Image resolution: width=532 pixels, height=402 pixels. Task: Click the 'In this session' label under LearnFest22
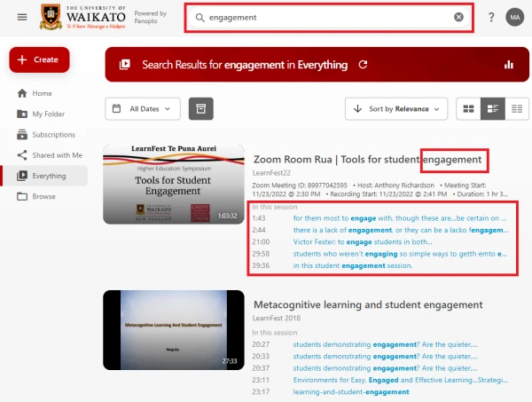click(x=275, y=207)
